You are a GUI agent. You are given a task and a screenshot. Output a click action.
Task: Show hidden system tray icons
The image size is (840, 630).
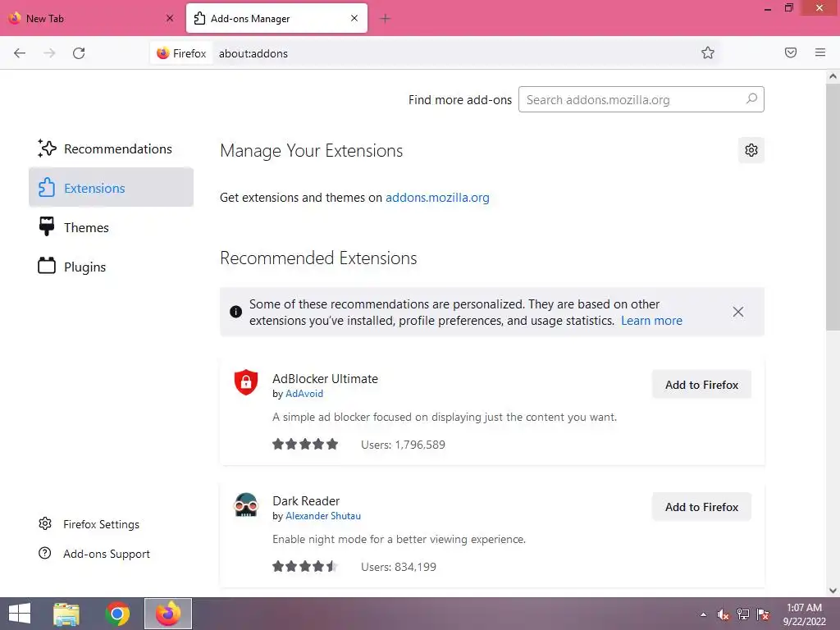pos(703,614)
